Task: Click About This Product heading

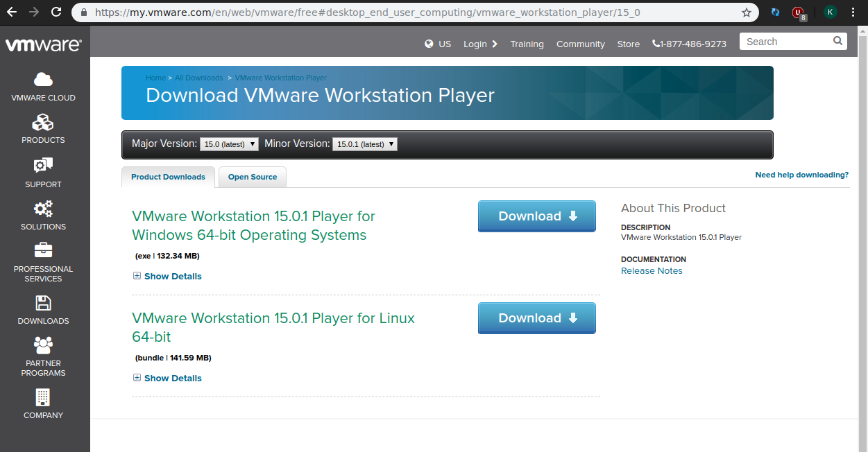Action: pyautogui.click(x=673, y=208)
